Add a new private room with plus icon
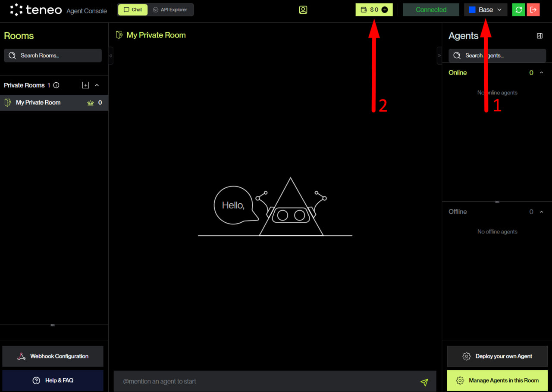The image size is (552, 392). click(x=85, y=85)
